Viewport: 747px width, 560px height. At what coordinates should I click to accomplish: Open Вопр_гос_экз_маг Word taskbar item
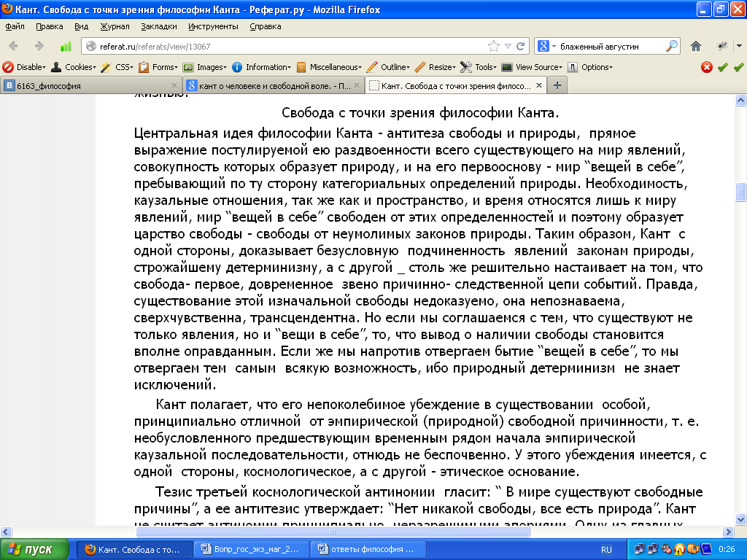(252, 549)
